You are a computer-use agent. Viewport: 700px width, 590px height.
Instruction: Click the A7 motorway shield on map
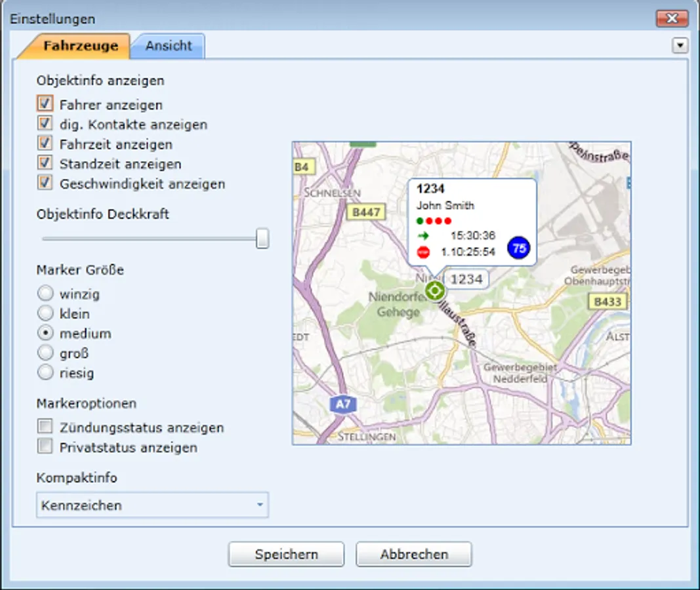[x=343, y=404]
